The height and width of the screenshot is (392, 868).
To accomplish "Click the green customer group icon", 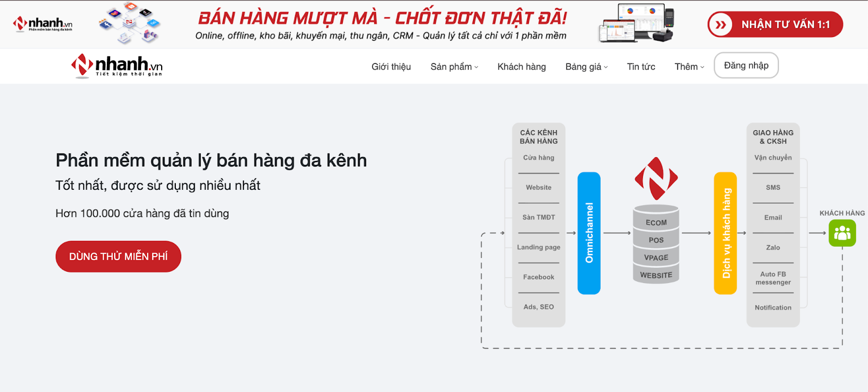I will click(842, 233).
